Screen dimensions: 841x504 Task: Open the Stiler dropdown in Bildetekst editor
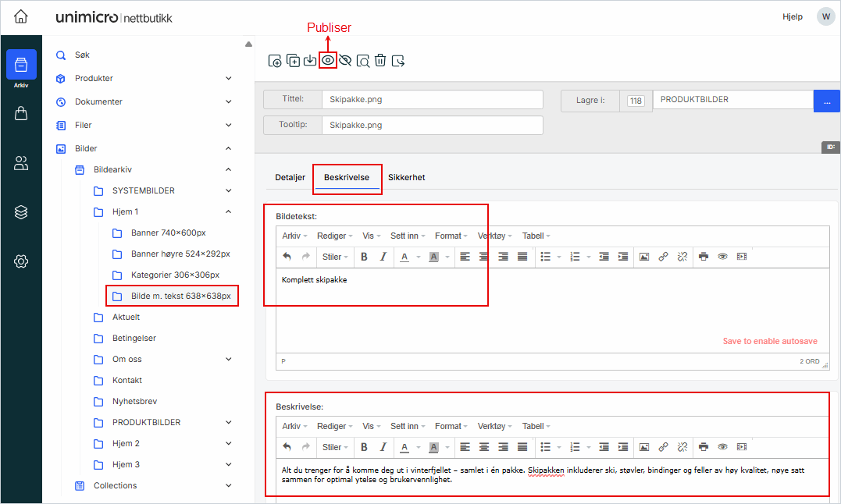point(335,257)
